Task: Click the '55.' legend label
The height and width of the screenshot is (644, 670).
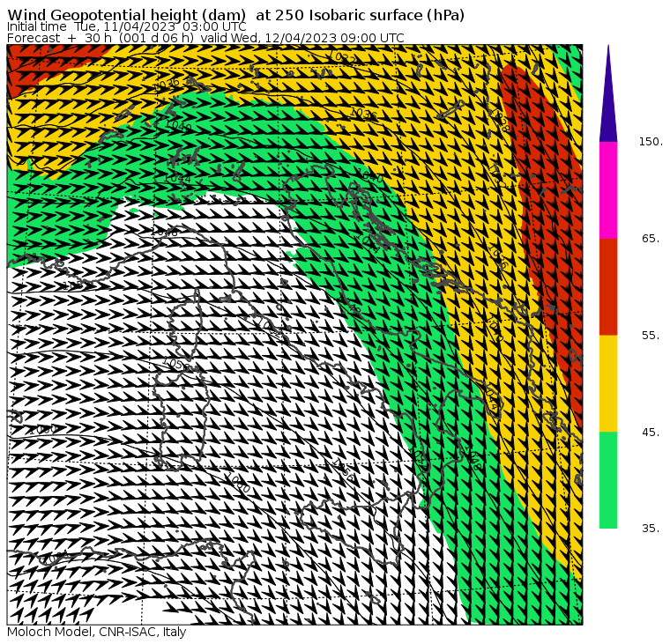Action: pos(651,336)
